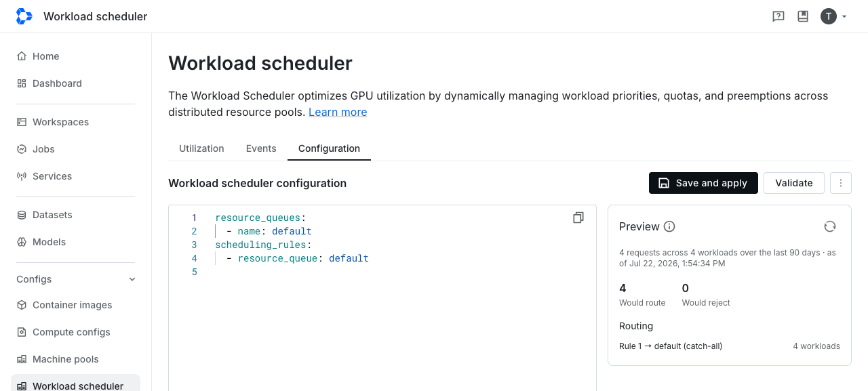Open the help question icon
Screen dimensions: 868x391
778,16
